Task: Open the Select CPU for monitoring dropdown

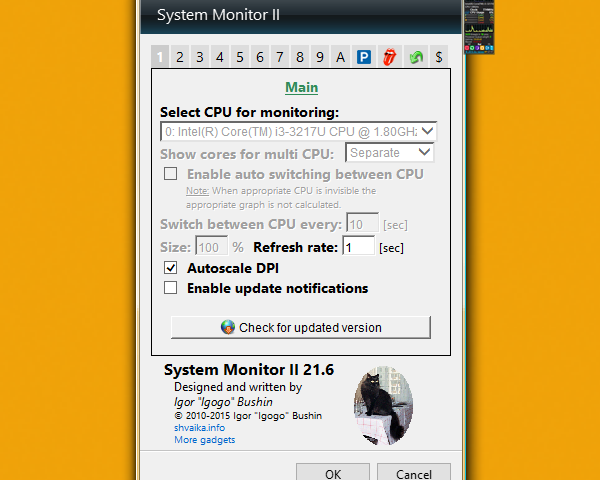Action: (298, 131)
